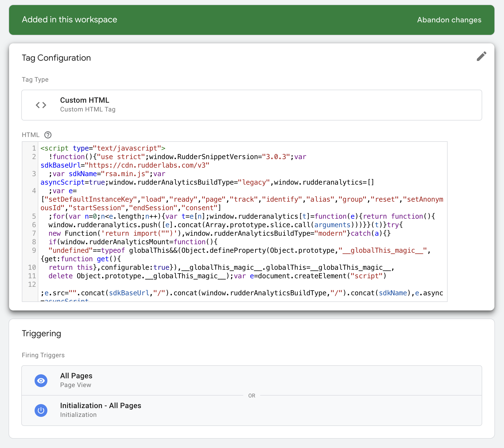Click the HTML help question mark icon
The image size is (504, 448).
48,135
